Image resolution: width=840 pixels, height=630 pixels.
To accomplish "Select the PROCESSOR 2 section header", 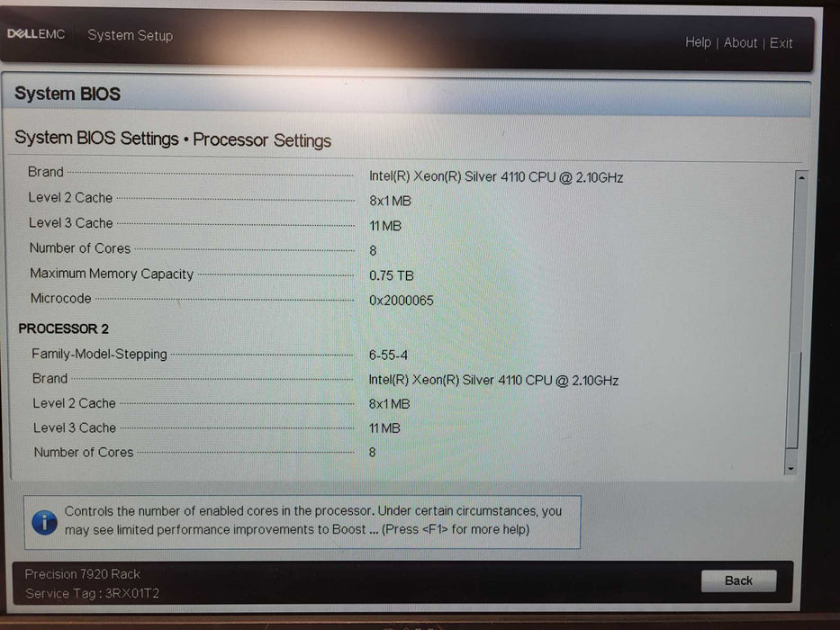I will [63, 328].
